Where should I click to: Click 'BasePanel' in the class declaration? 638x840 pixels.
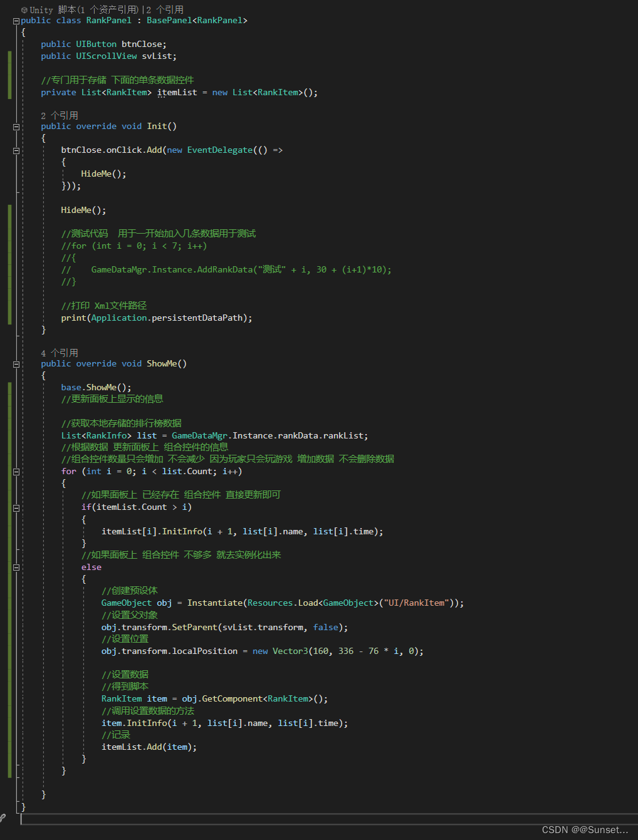pyautogui.click(x=169, y=21)
